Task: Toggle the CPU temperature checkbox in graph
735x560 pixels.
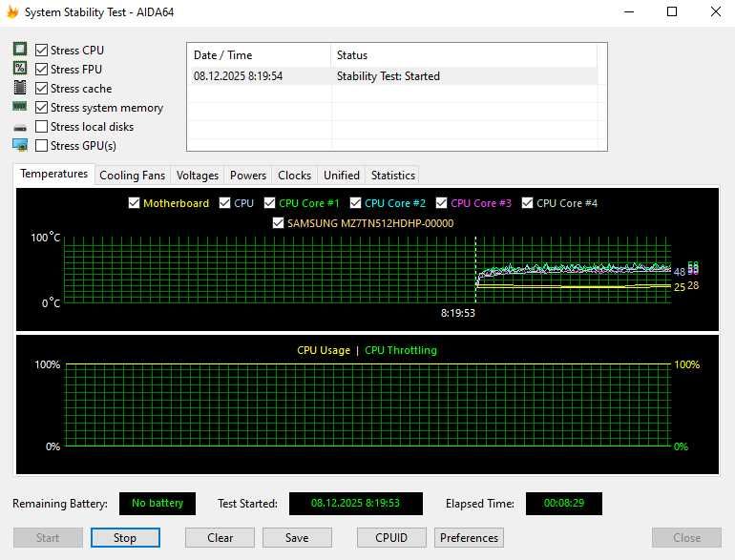Action: pos(224,203)
